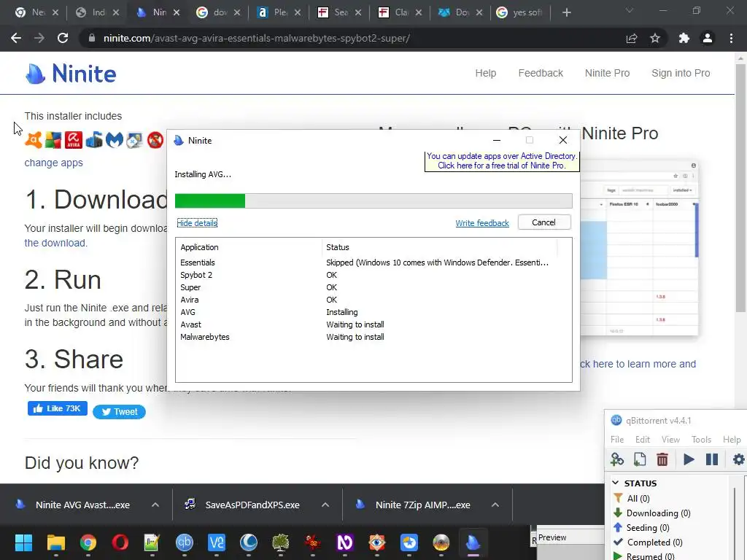This screenshot has width=747, height=560.
Task: Click the Ninite installer icon on taskbar
Action: 473,542
